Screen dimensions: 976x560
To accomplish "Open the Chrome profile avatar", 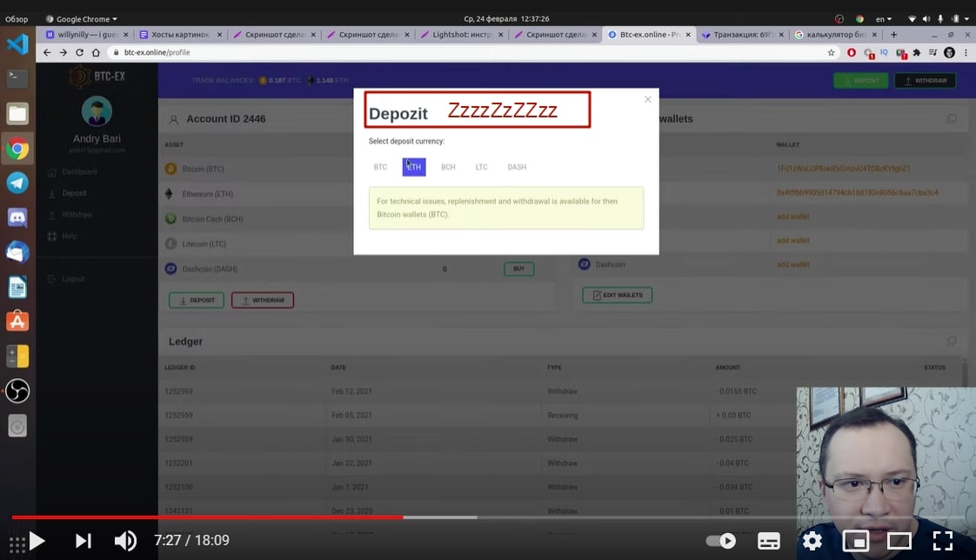I will 949,52.
